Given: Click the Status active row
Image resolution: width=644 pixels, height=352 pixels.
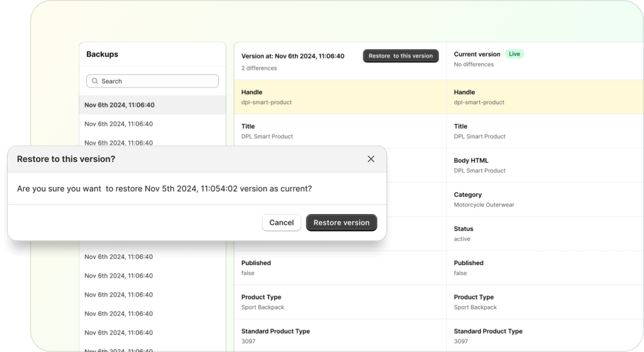Looking at the screenshot, I should (x=545, y=234).
